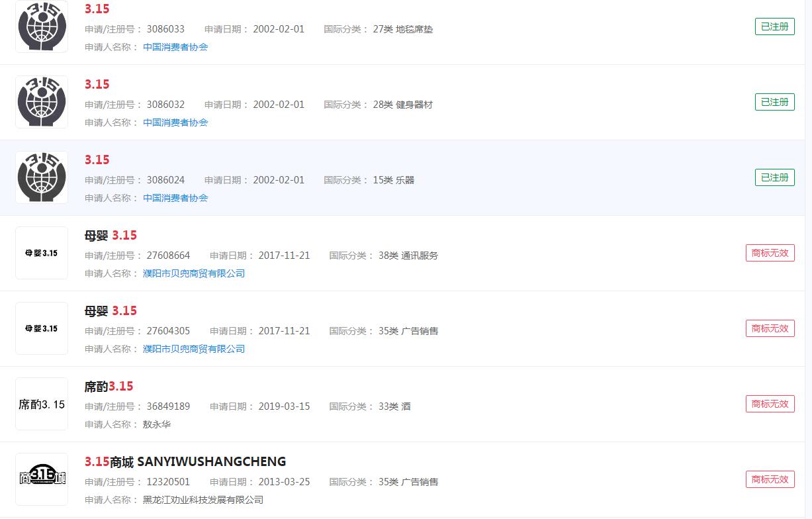Open applicant 中国消费者协会 for registration 3086033
The width and height of the screenshot is (812, 519).
point(175,47)
